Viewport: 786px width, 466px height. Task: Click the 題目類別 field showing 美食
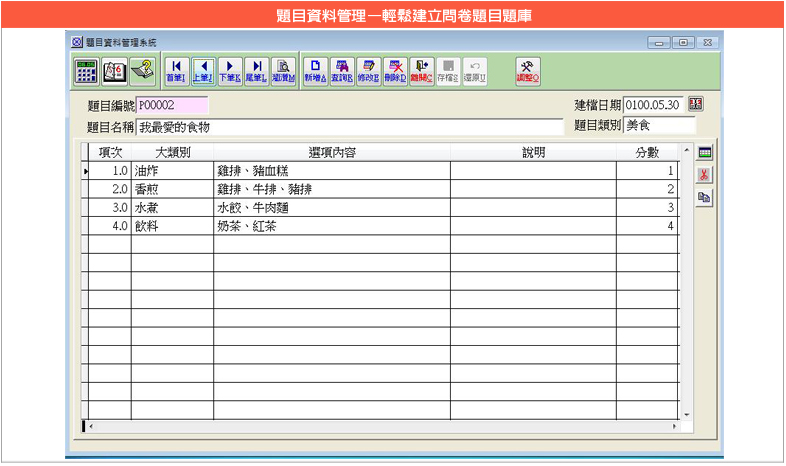point(660,125)
